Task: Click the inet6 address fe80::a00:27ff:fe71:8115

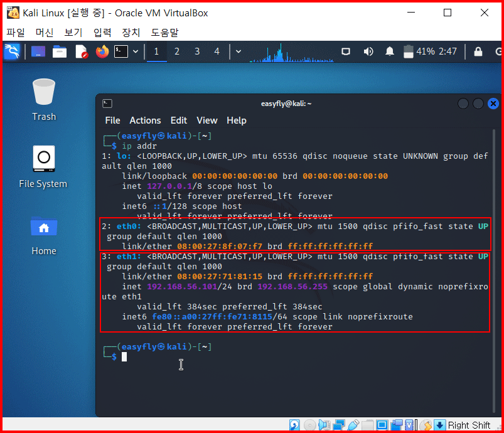Action: tap(212, 317)
